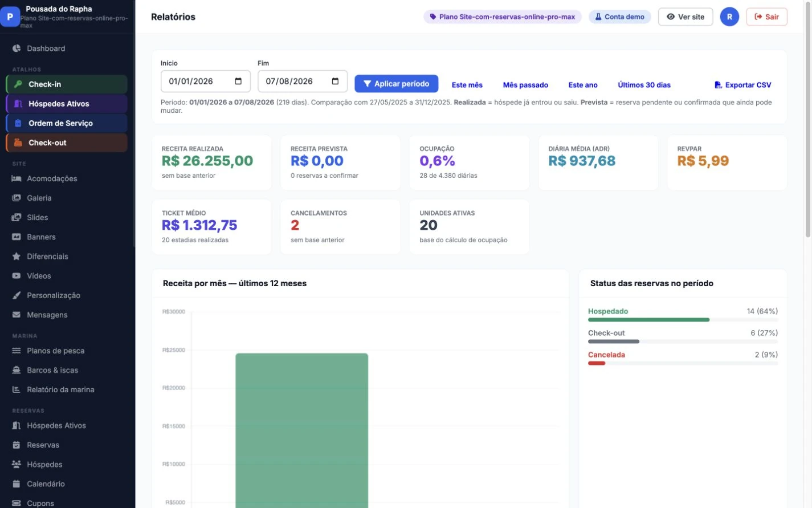Click the Personalização brush icon

17,295
